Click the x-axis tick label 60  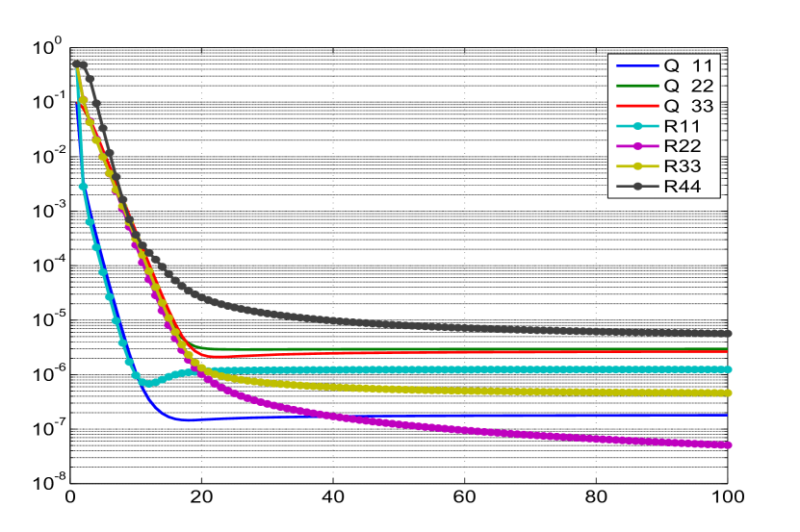[464, 496]
